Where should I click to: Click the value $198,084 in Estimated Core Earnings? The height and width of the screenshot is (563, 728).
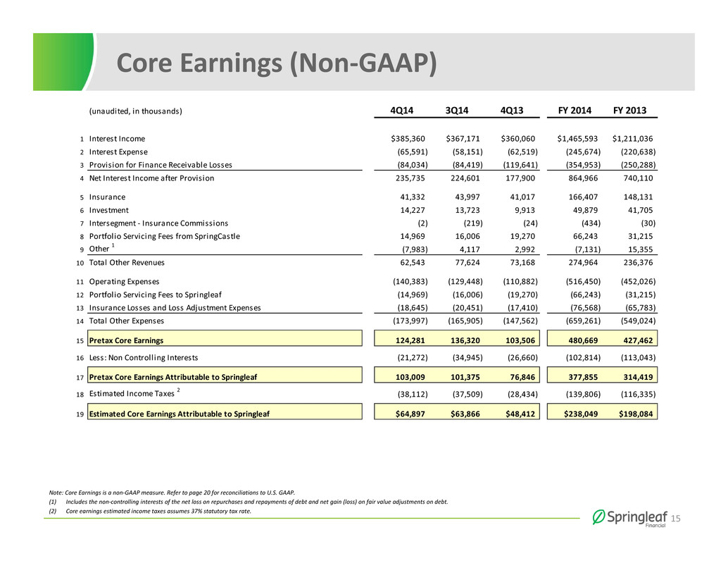pyautogui.click(x=636, y=414)
